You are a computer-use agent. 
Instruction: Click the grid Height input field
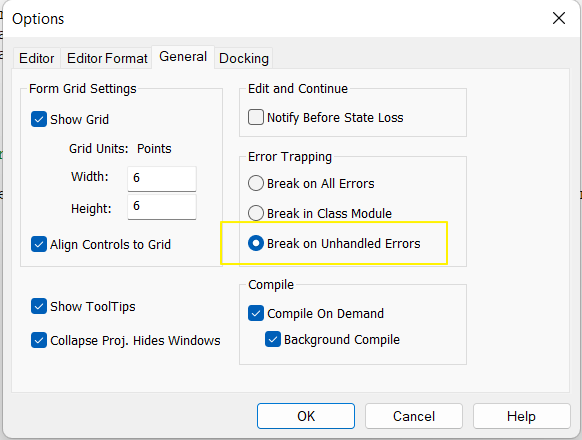(x=162, y=207)
